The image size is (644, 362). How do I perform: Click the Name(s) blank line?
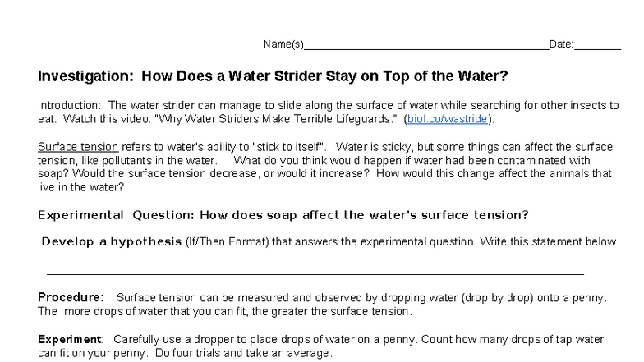(x=425, y=45)
